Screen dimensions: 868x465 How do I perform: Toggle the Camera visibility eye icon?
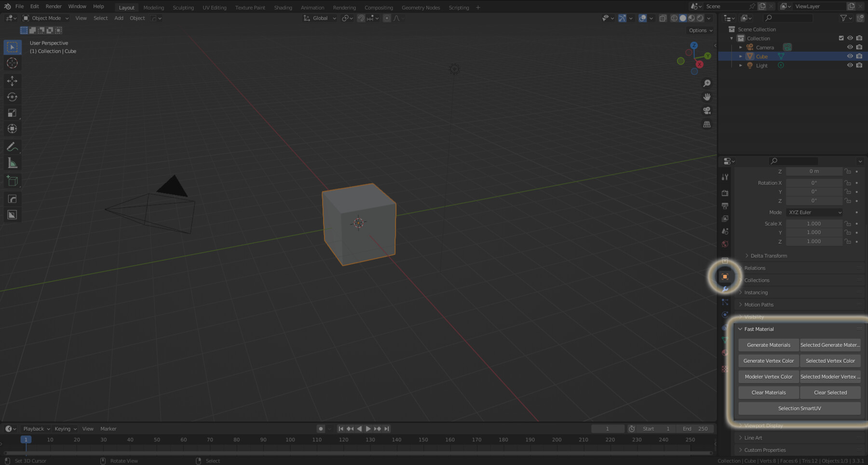[x=850, y=47]
